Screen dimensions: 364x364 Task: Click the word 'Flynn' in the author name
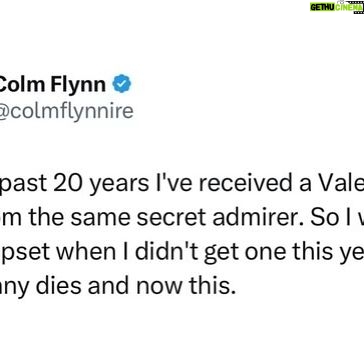[77, 85]
